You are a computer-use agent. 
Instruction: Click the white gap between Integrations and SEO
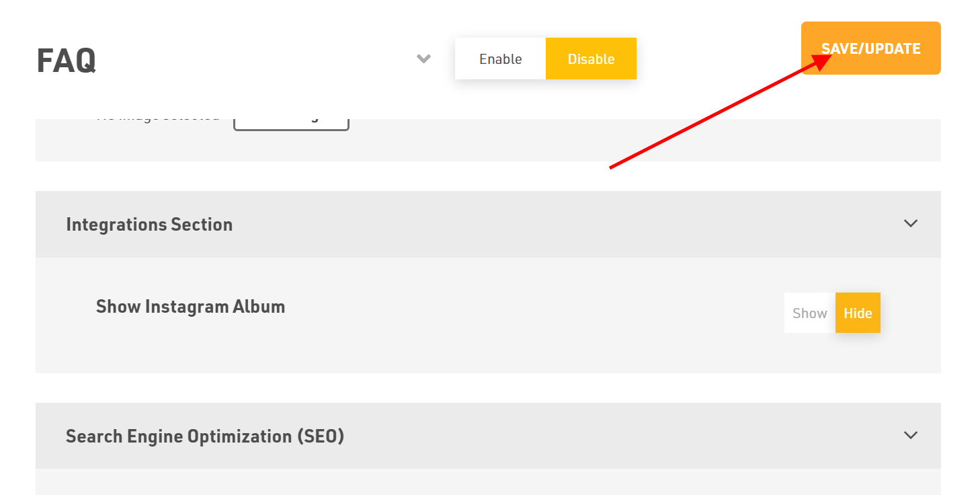click(x=488, y=388)
